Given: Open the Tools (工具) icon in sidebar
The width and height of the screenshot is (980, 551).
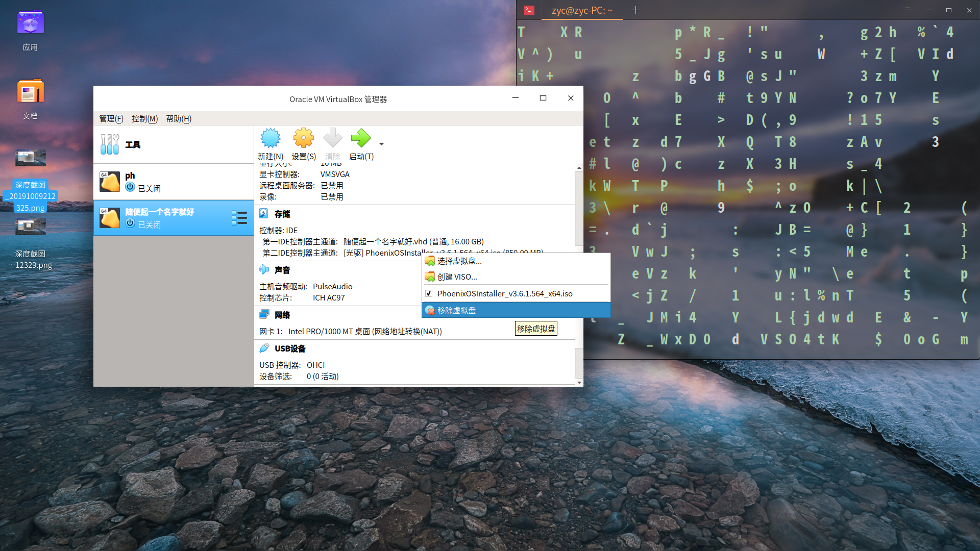Looking at the screenshot, I should click(110, 144).
